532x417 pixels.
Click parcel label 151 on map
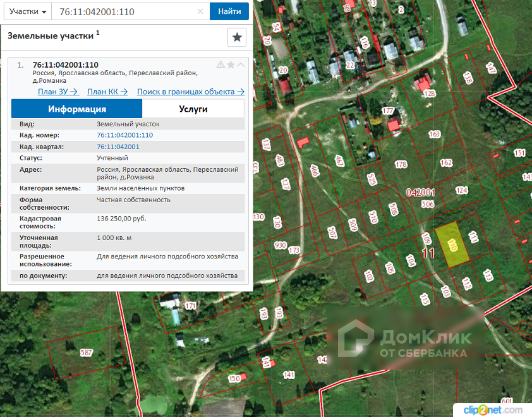[519, 153]
